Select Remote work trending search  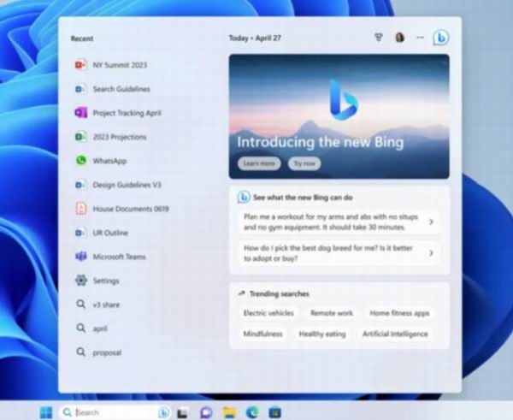332,313
